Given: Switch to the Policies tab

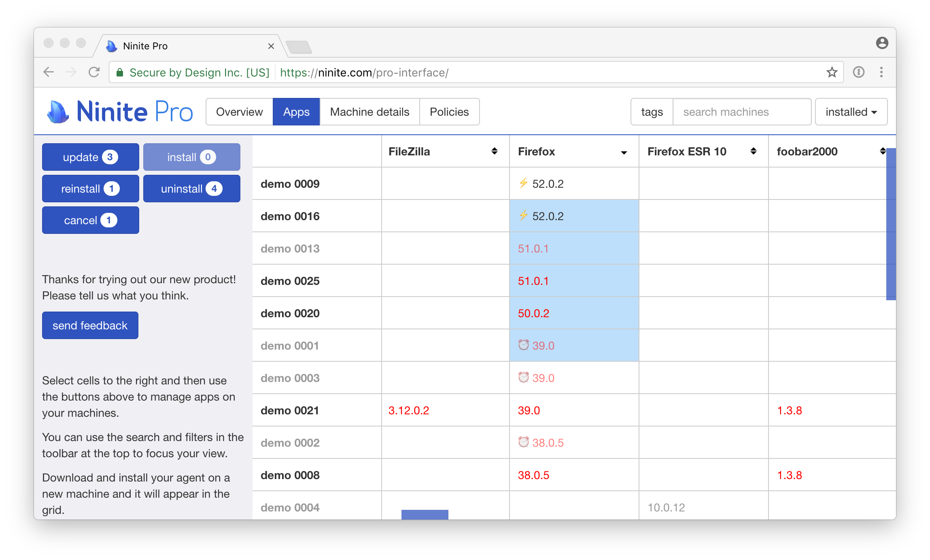Looking at the screenshot, I should 450,112.
